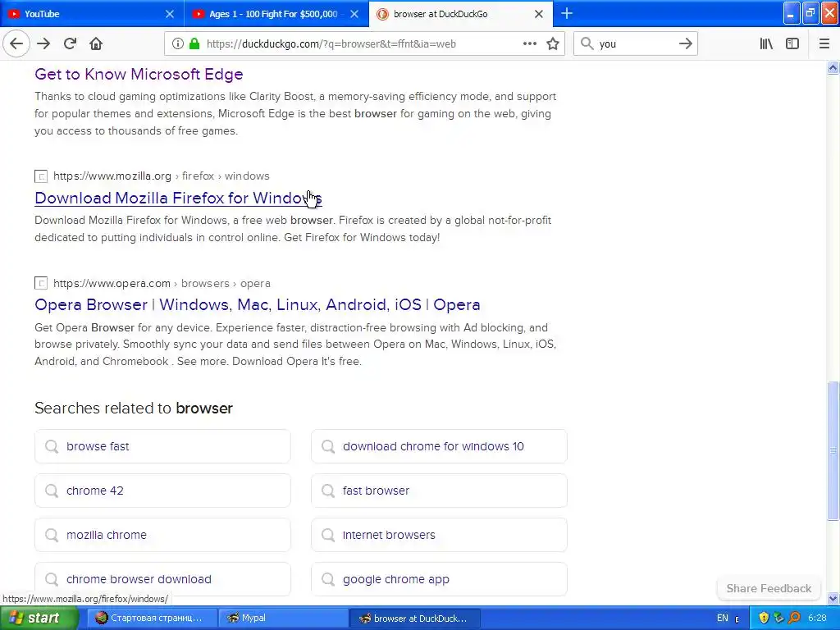This screenshot has height=630, width=840.
Task: Click the DuckDuckGo address bar URL
Action: 331,44
